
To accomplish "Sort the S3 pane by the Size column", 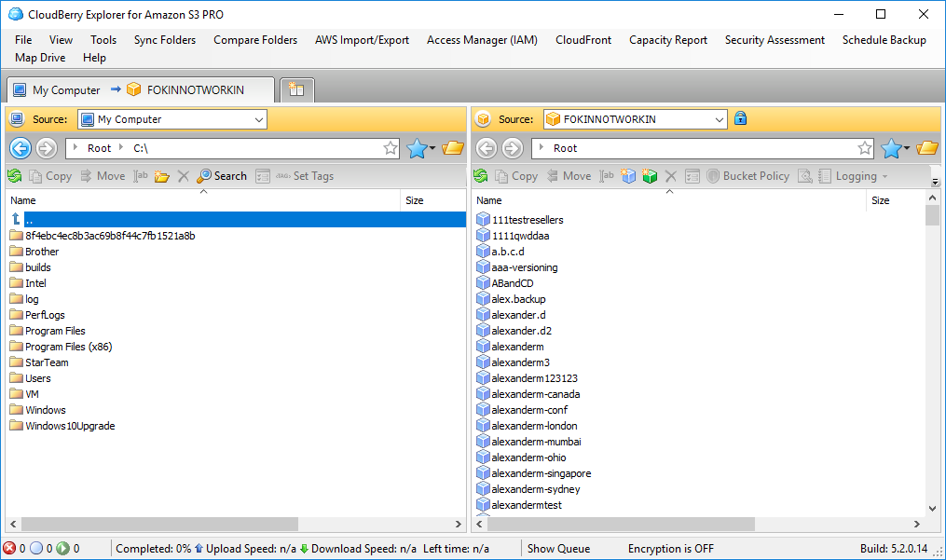I will click(x=895, y=200).
